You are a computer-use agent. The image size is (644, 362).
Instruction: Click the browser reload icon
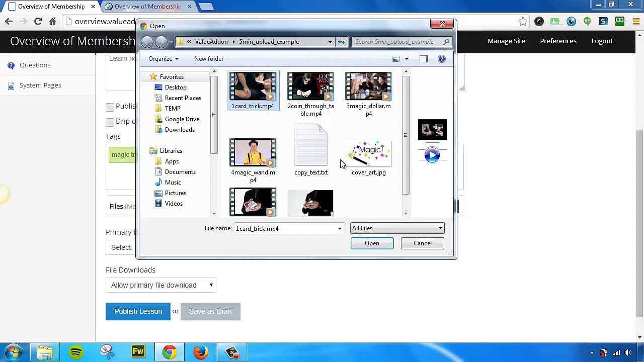[38, 21]
